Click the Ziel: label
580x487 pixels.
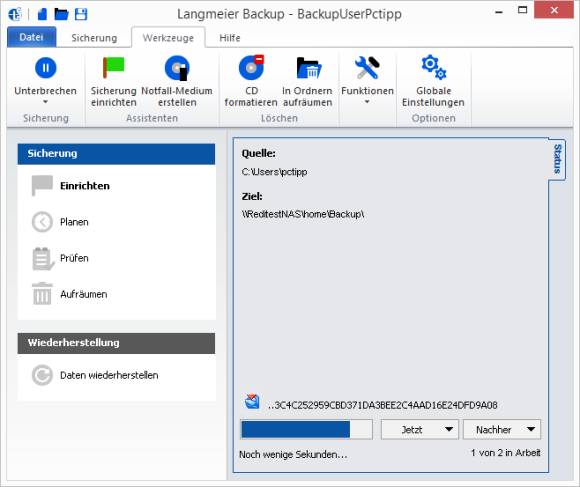[x=252, y=196]
